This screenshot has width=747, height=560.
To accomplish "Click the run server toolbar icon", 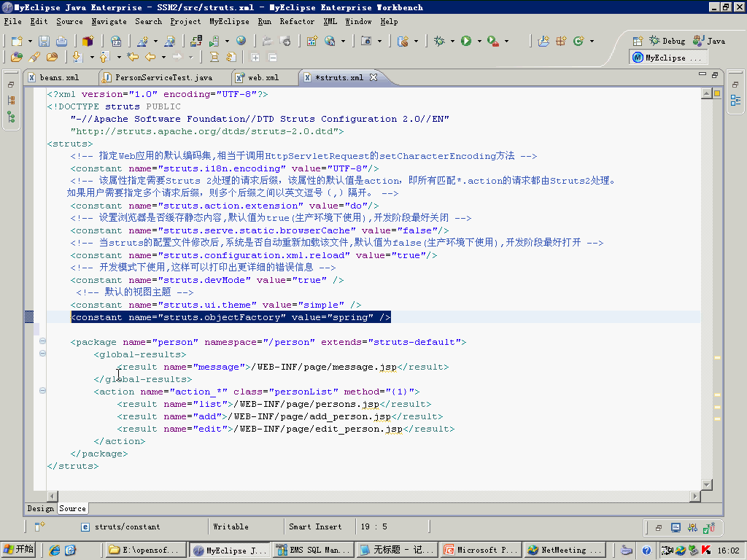I will [x=214, y=41].
